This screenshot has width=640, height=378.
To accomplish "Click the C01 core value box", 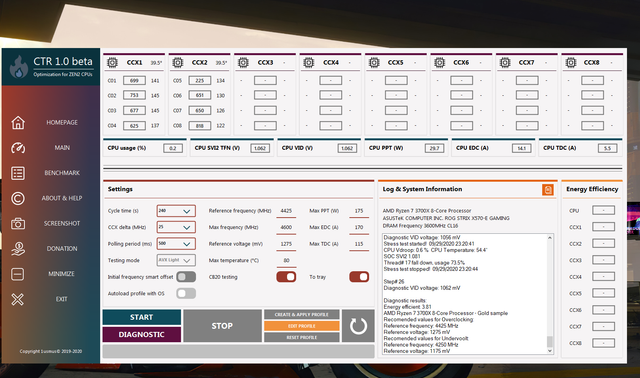I will tap(134, 80).
